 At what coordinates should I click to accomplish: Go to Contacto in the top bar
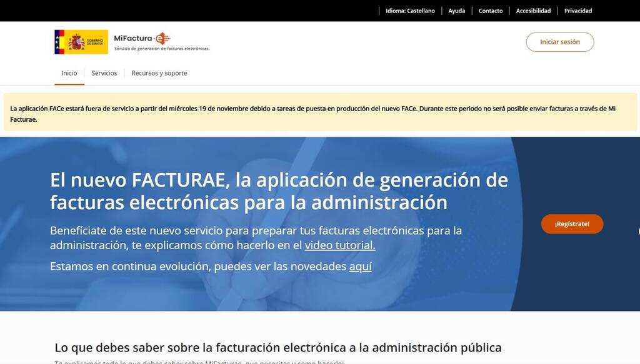pos(491,11)
